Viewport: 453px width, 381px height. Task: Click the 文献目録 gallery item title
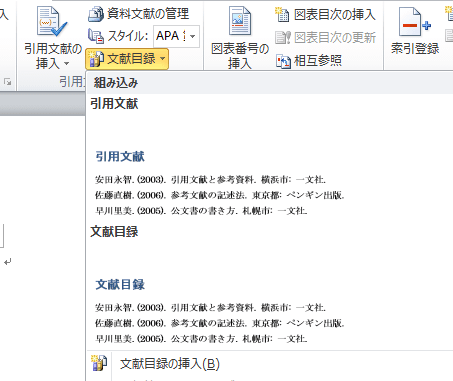[x=114, y=232]
